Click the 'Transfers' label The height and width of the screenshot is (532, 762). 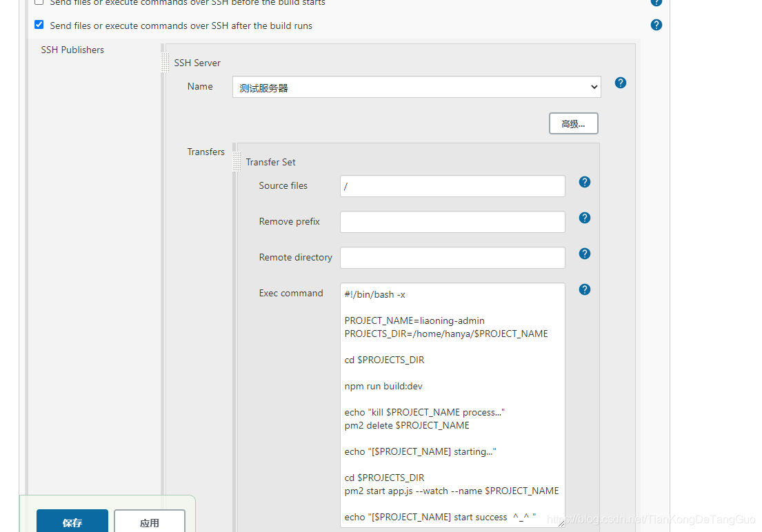pyautogui.click(x=206, y=152)
